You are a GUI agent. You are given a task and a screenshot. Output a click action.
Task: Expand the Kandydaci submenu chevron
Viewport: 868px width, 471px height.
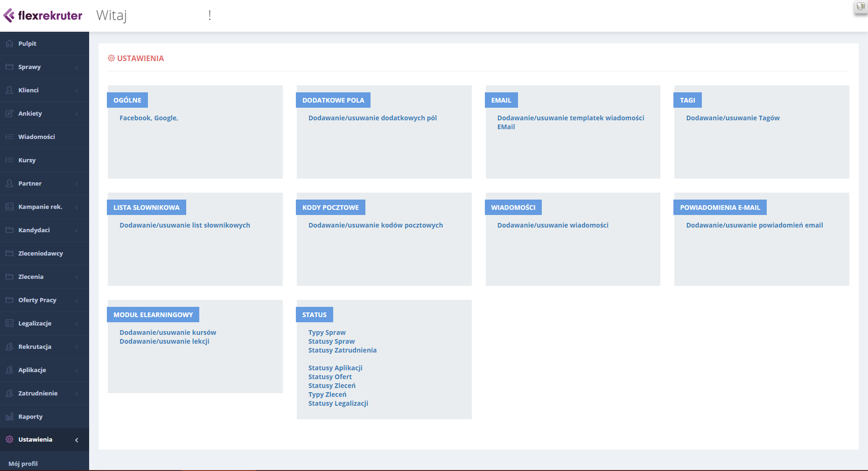tap(77, 230)
